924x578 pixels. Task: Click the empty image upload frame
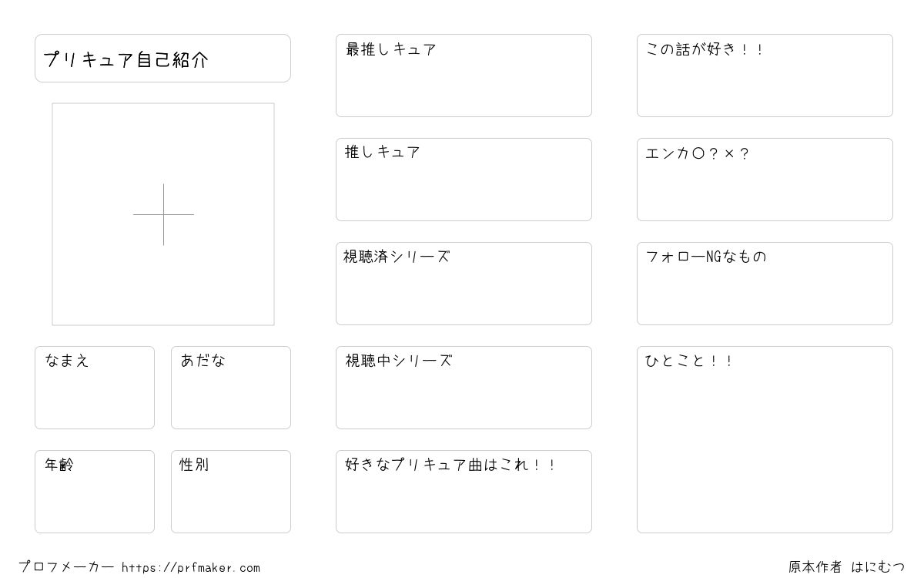[163, 214]
